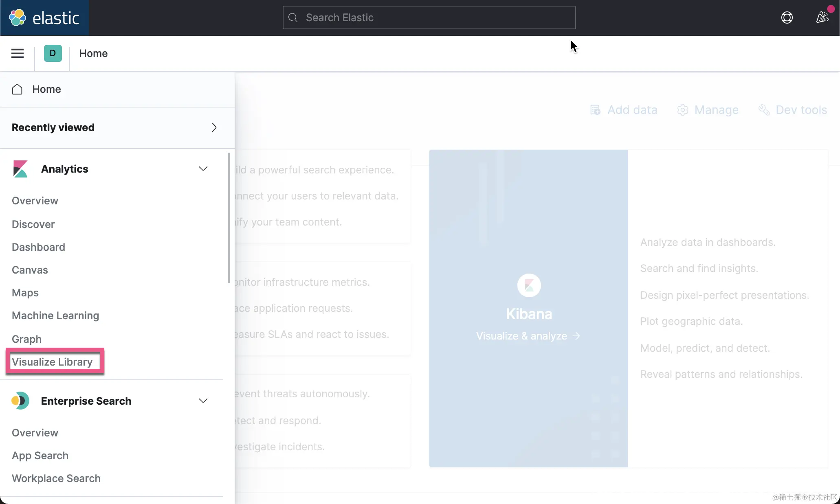
Task: Click the Elastic logo in header
Action: coord(44,18)
